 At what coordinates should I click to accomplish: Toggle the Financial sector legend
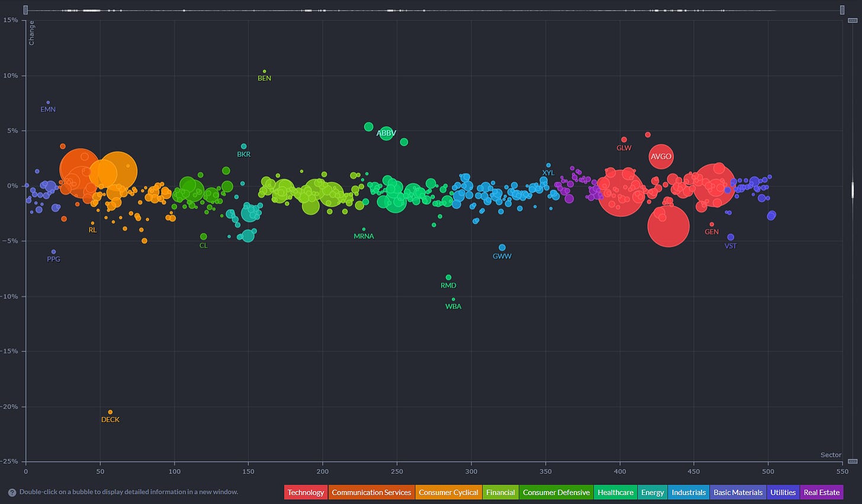(x=500, y=492)
